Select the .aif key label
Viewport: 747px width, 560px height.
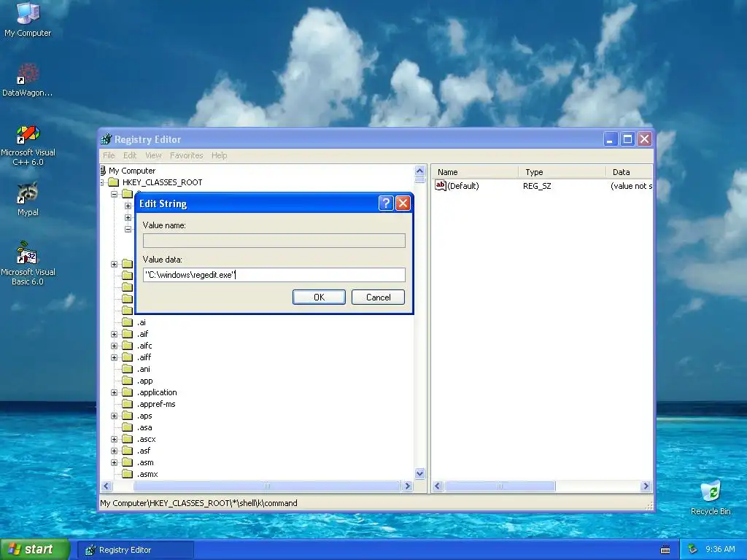point(143,334)
